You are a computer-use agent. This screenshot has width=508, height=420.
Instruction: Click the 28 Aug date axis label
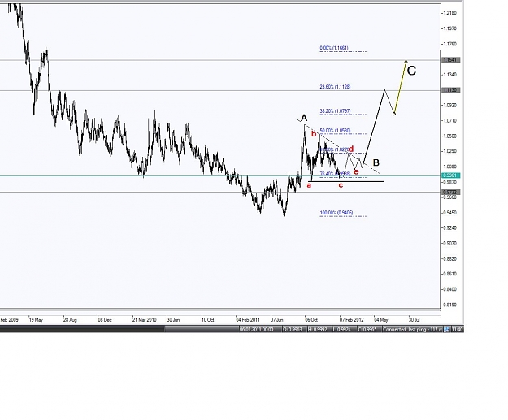click(x=70, y=320)
